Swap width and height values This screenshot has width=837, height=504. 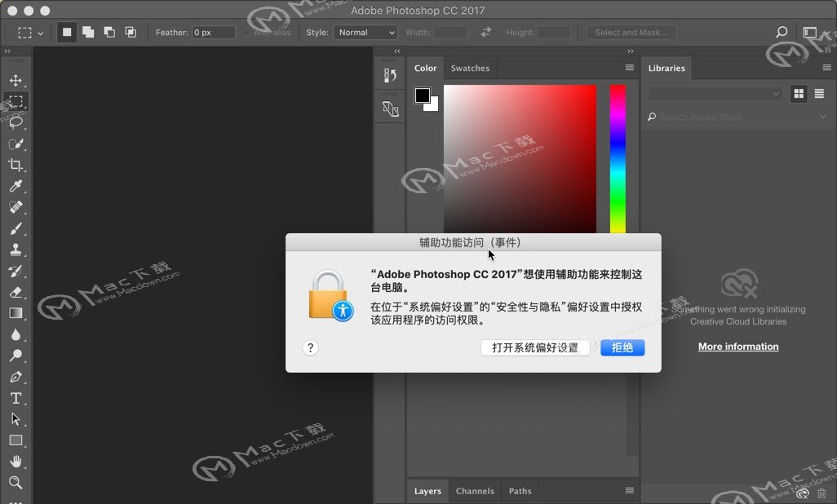click(485, 32)
